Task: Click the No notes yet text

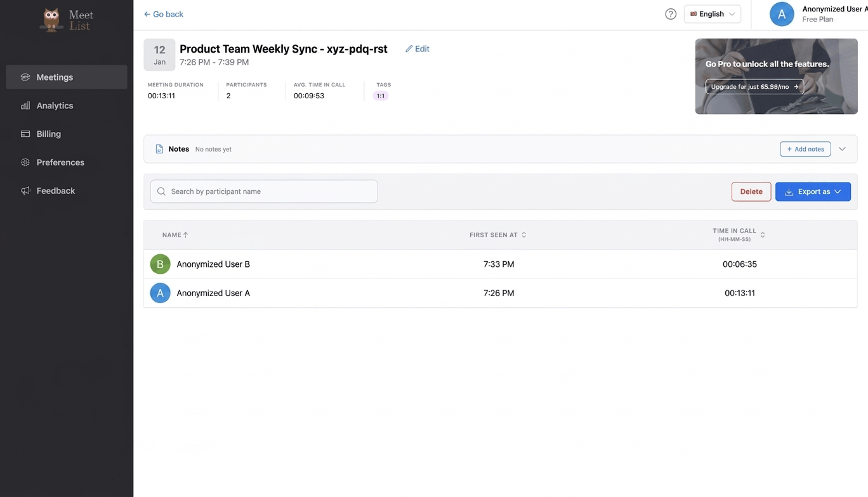Action: pyautogui.click(x=213, y=150)
